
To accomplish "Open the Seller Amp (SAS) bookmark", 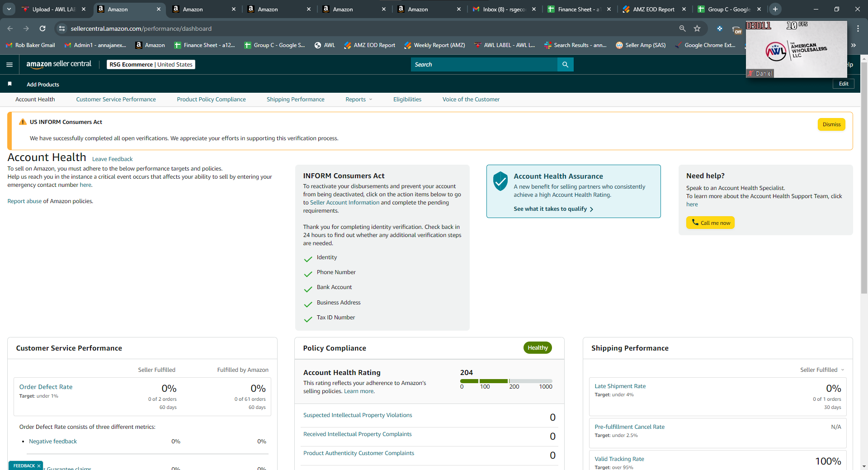I will tap(641, 45).
